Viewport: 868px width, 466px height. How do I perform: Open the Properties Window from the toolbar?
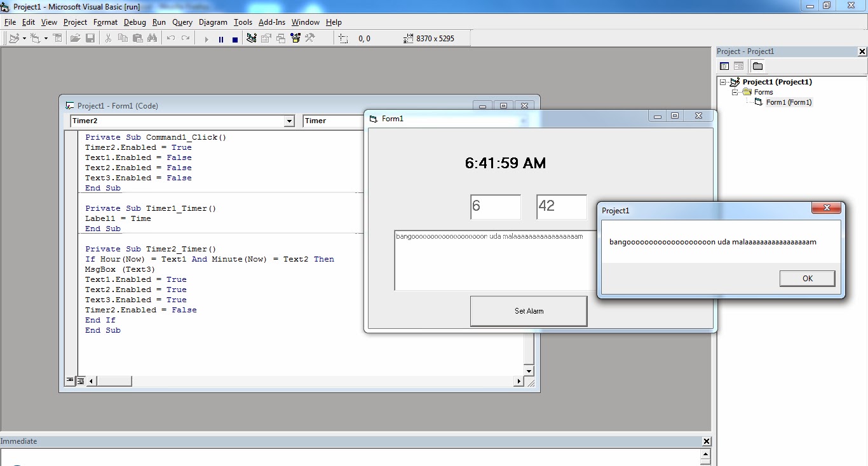[x=267, y=38]
